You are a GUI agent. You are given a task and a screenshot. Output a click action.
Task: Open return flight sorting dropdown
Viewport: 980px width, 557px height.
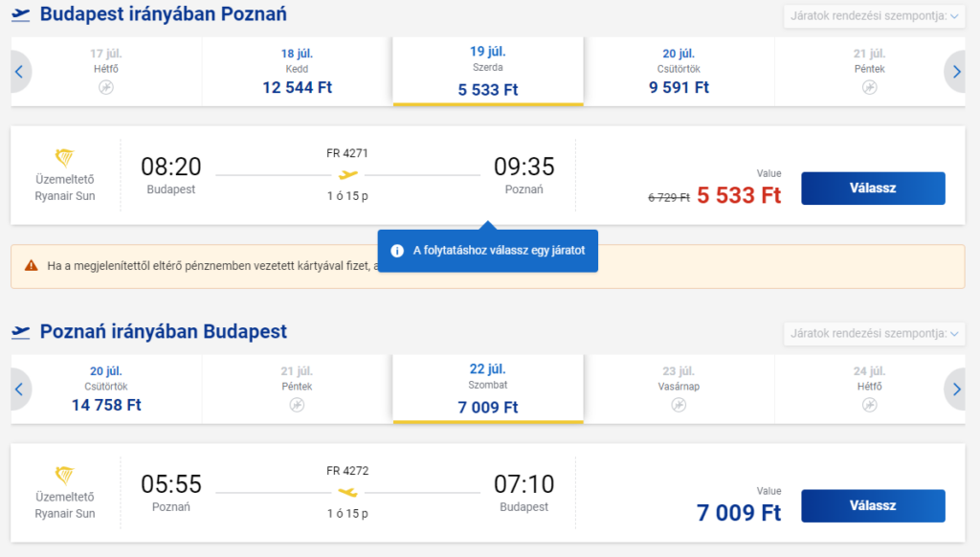click(x=875, y=334)
